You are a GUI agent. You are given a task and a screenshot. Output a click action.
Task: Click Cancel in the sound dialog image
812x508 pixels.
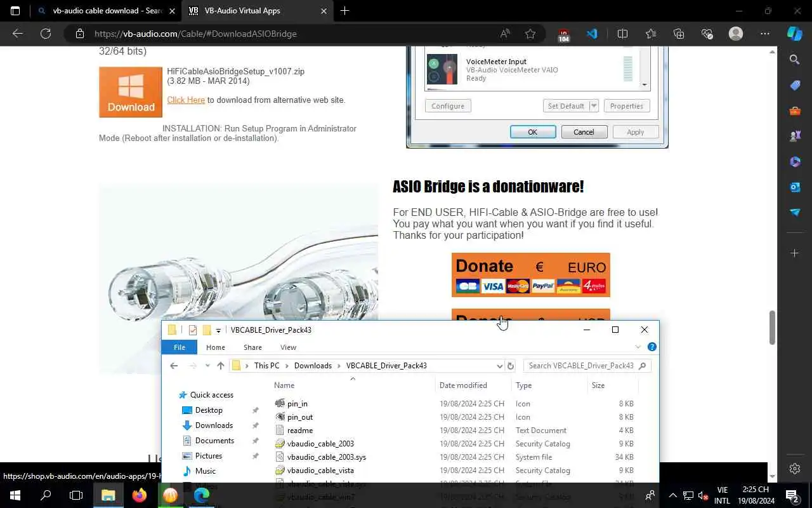(584, 132)
